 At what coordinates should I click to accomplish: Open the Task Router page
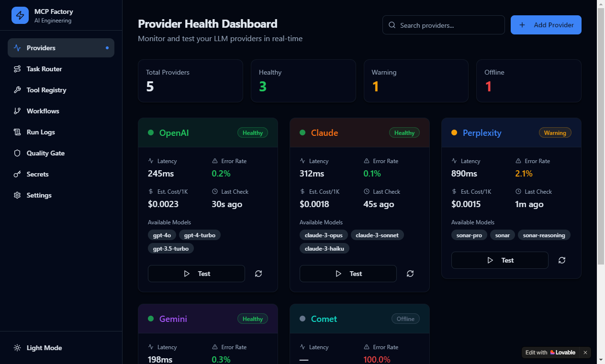pos(61,69)
